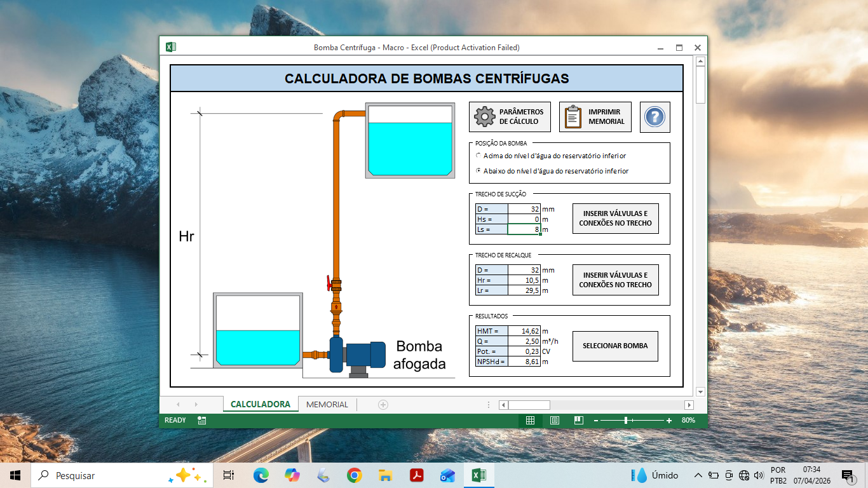This screenshot has height=488, width=868.
Task: Click the centrifugal pump image in the diagram
Action: pos(357,357)
